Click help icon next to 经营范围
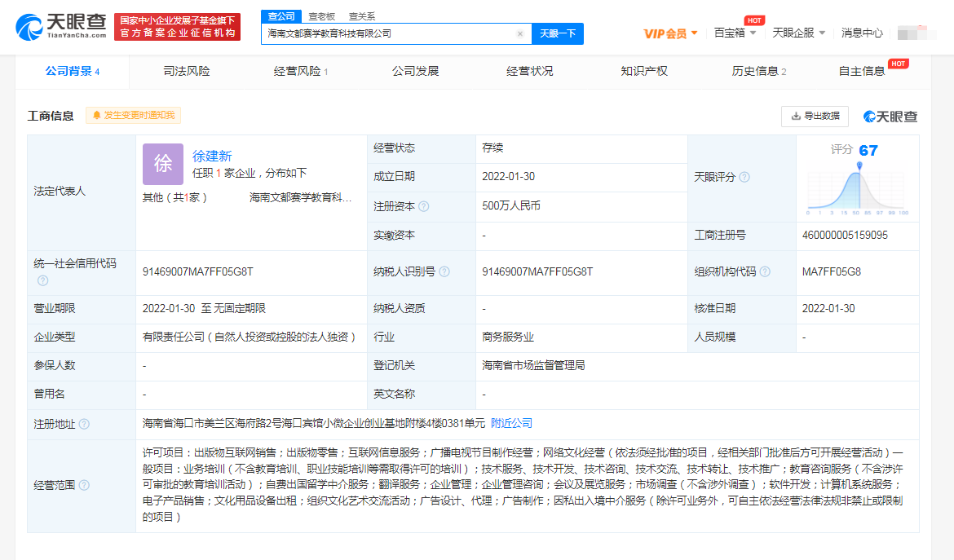 point(84,486)
